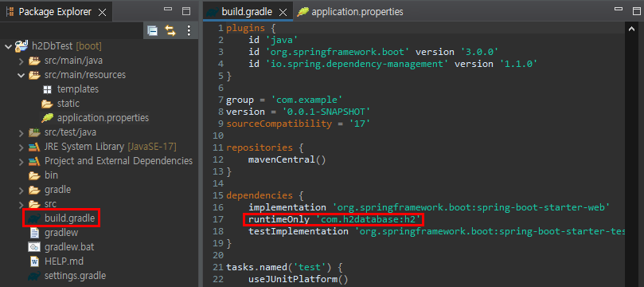Click runtimeOnly 'com.h2database:h2' line

(334, 219)
